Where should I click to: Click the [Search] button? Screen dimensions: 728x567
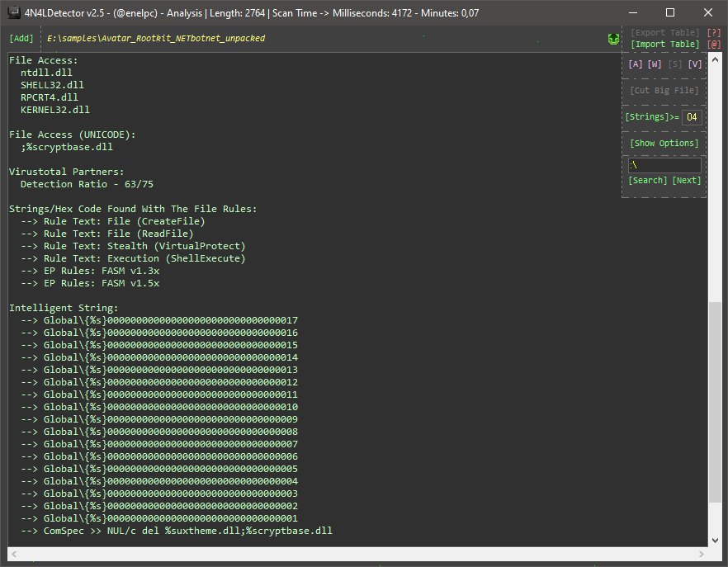[648, 180]
